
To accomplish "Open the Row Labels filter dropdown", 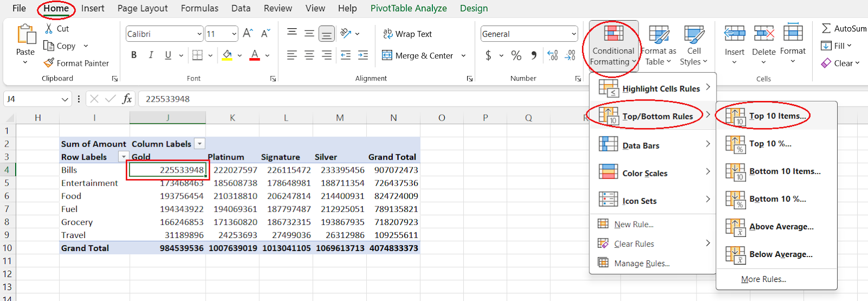I will point(124,156).
